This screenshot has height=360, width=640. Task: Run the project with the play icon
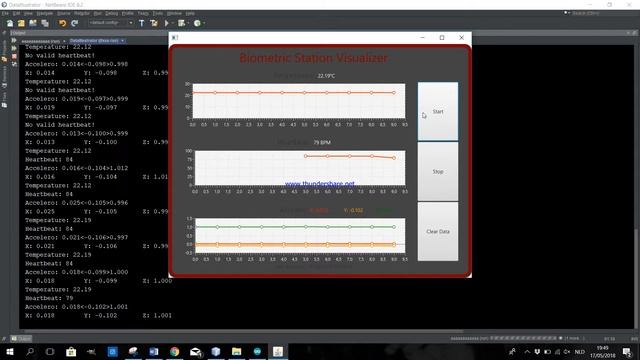coord(167,23)
